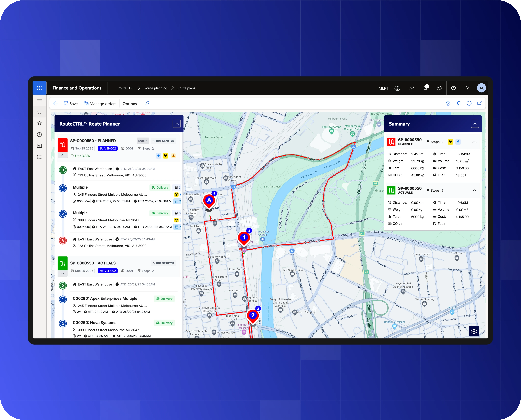Collapse the Summary panel

tap(475, 124)
